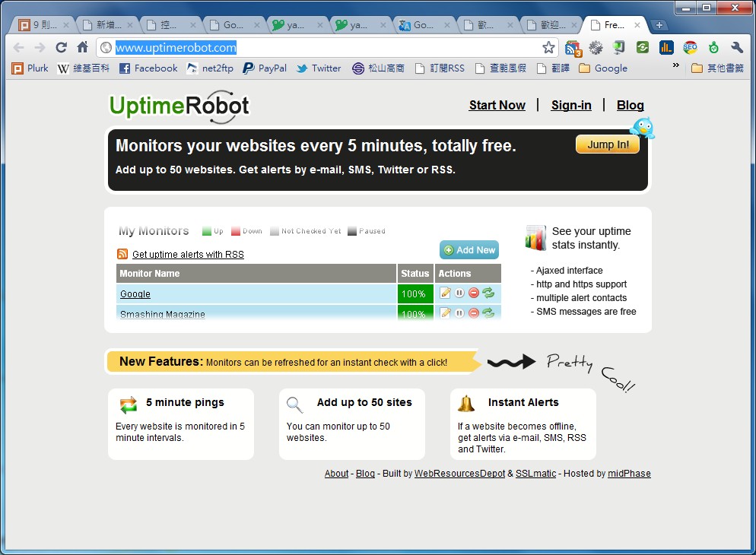Click the black Paused legend swatch
This screenshot has width=756, height=555.
click(x=352, y=231)
